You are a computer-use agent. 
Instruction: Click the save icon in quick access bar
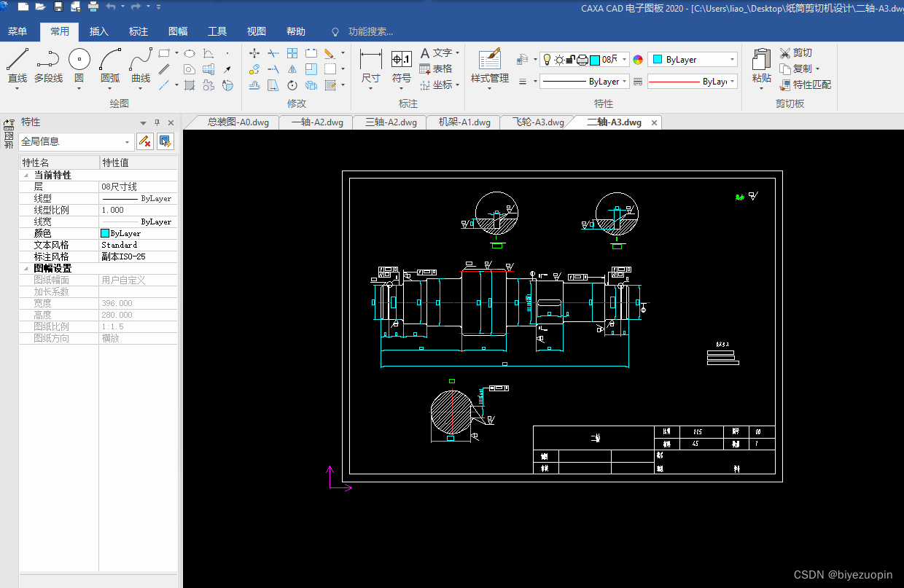[58, 7]
